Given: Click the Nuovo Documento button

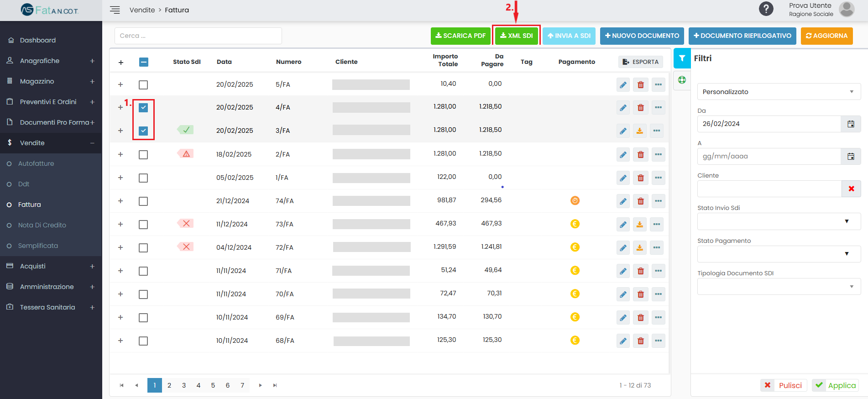Looking at the screenshot, I should pyautogui.click(x=642, y=36).
